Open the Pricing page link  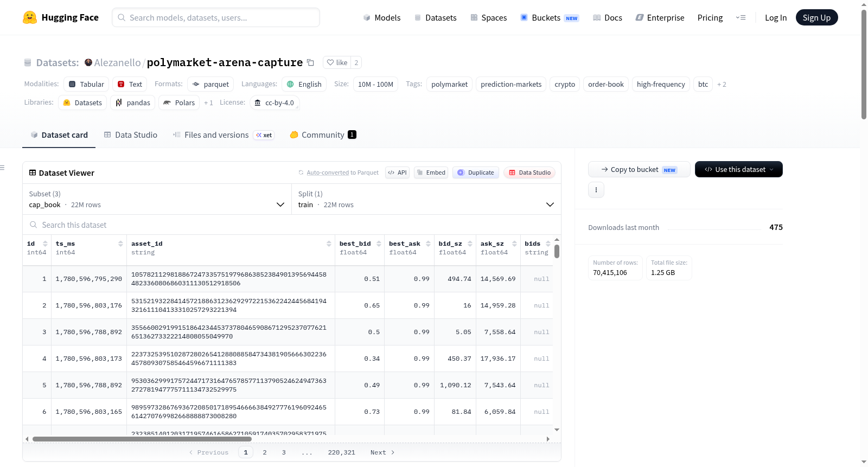pos(710,17)
